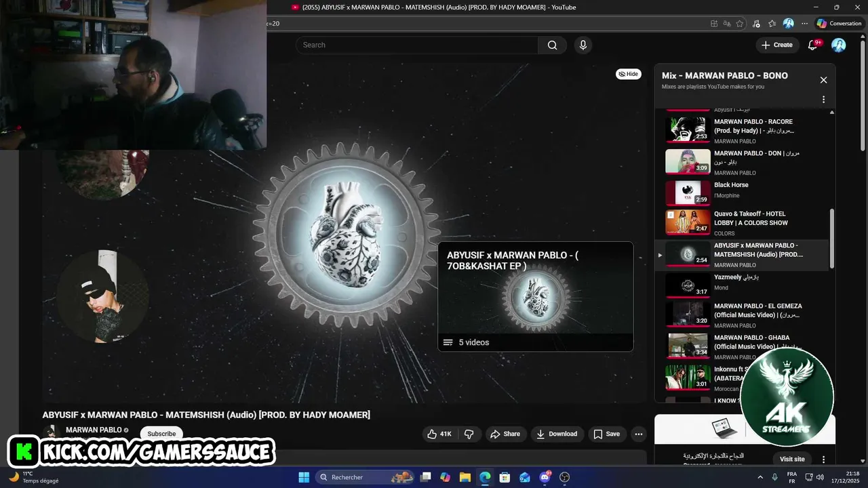Select currently playing MATEMSHISH playlist item
Screen dimensions: 868x488
[x=741, y=255]
